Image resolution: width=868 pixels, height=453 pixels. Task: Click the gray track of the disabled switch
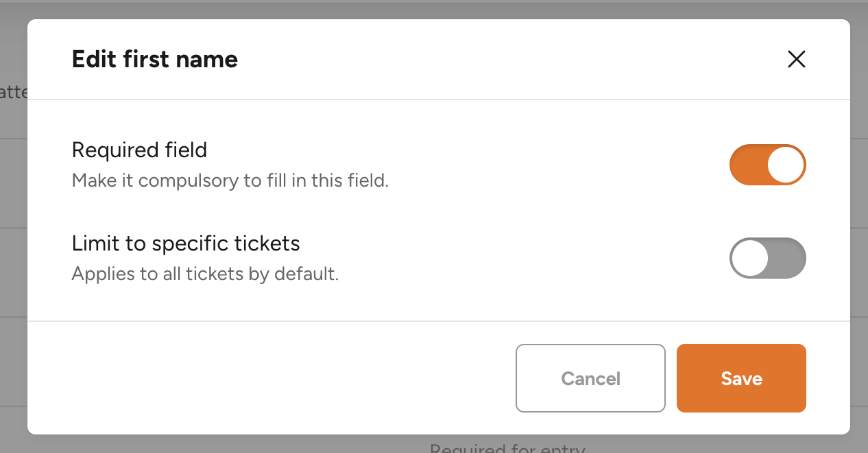pos(787,258)
